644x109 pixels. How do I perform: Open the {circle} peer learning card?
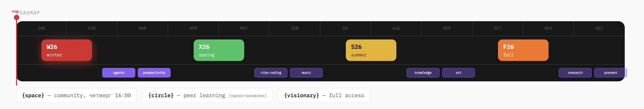click(208, 95)
